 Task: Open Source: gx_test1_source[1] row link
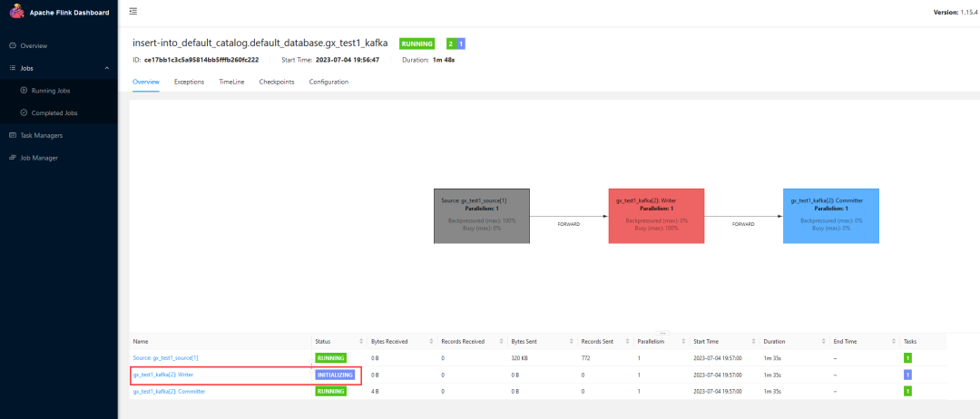[x=166, y=358]
